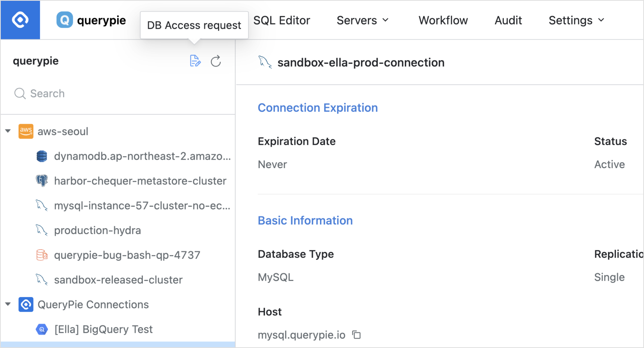Refresh the connection list

coord(216,61)
